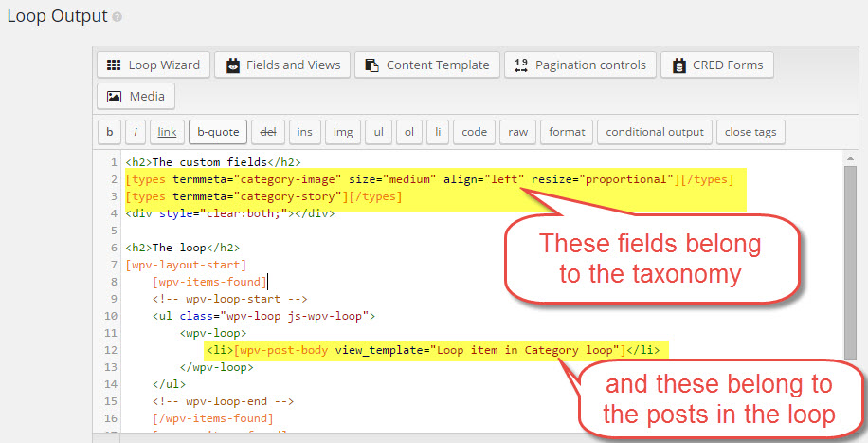Open the Media button

pos(136,96)
